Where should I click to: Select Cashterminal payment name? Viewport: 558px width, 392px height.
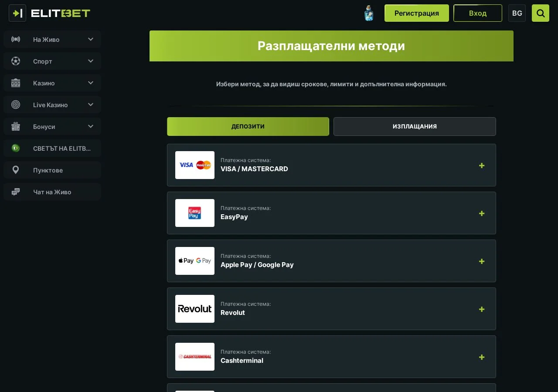[242, 361]
